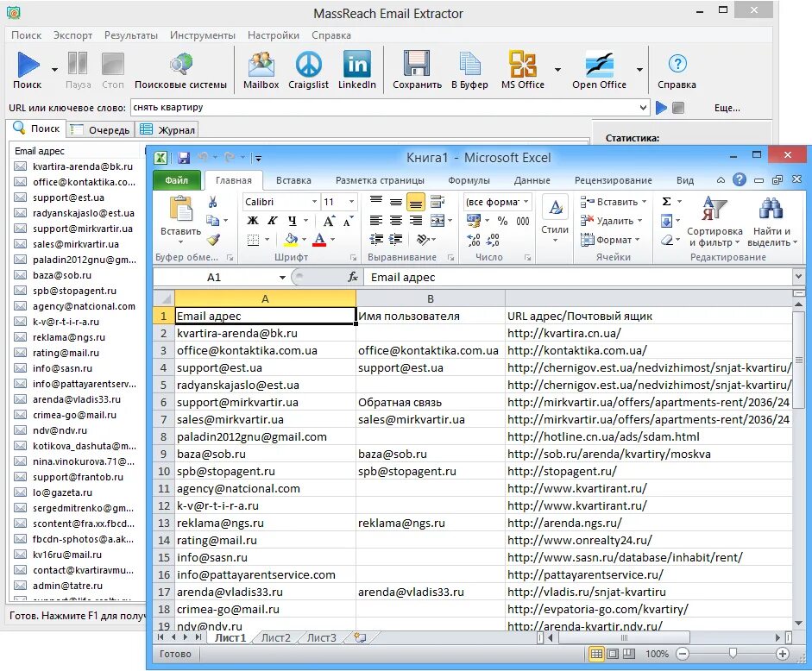Start extraction with the Поиск play icon
The height and width of the screenshot is (671, 812).
click(28, 64)
